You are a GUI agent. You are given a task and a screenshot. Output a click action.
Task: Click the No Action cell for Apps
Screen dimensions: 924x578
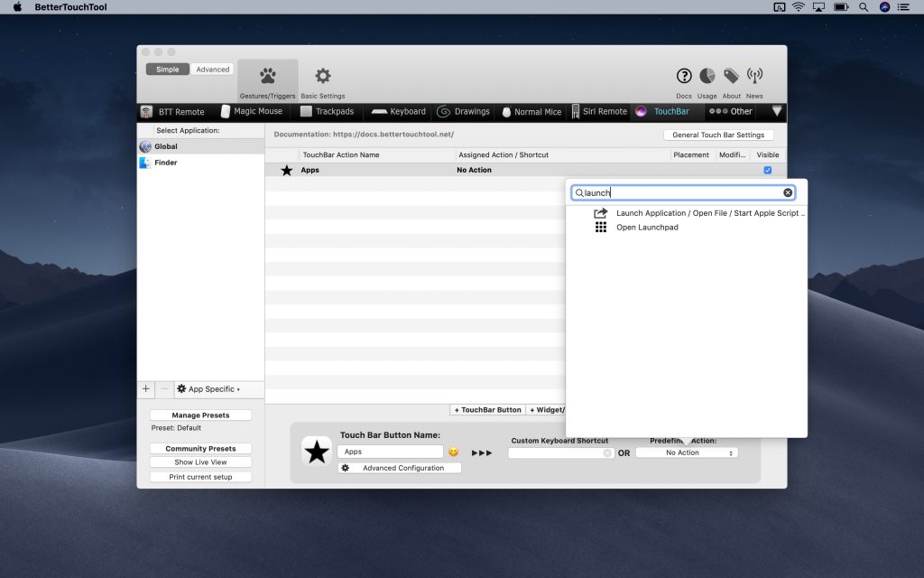(474, 170)
